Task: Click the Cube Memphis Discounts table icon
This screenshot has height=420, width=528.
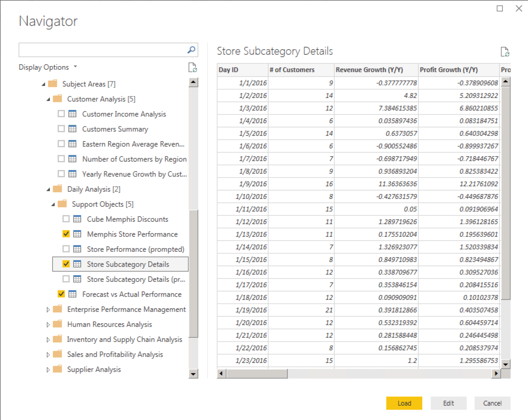Action: (x=77, y=219)
